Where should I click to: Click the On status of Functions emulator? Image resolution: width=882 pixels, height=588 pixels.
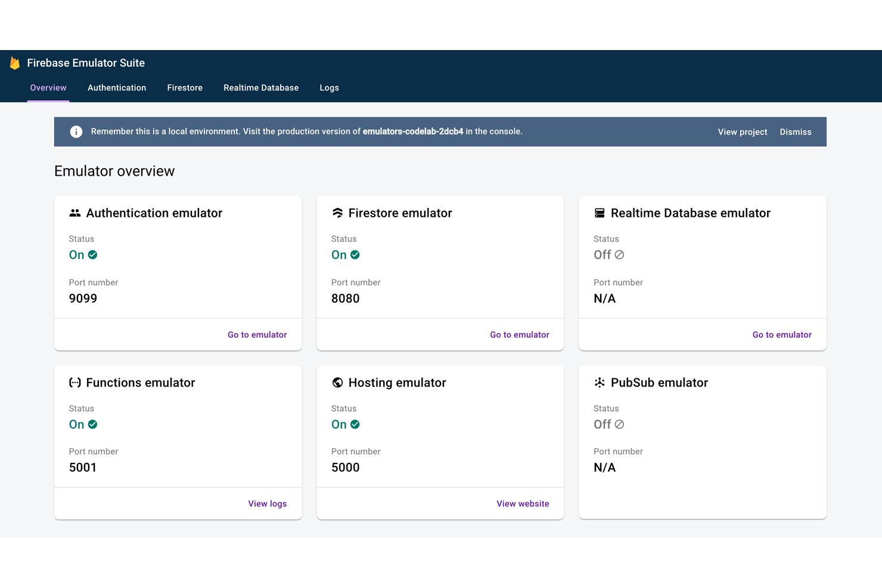[x=76, y=424]
